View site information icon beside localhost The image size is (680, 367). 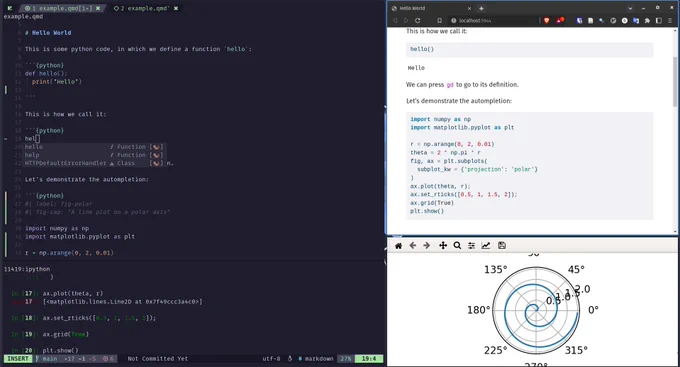click(454, 20)
